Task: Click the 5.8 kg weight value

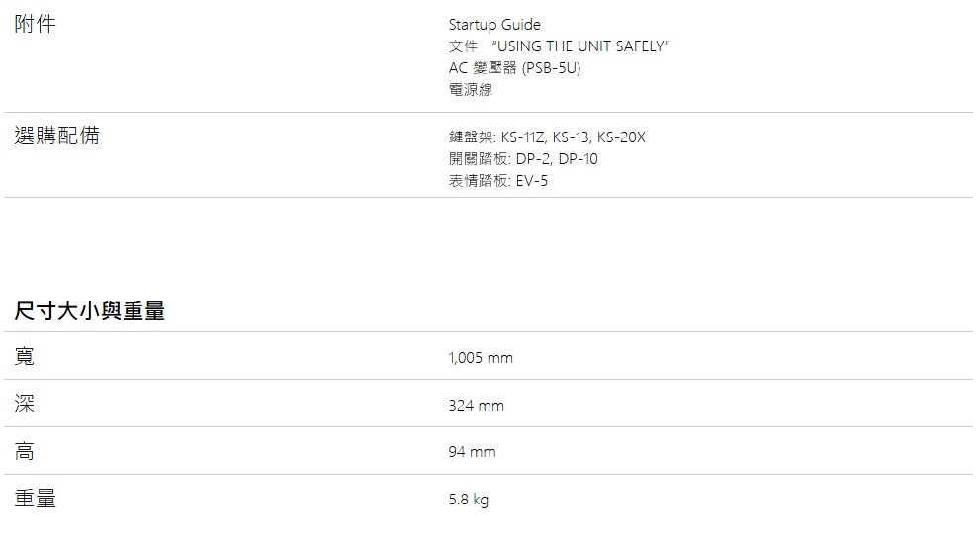Action: coord(469,499)
